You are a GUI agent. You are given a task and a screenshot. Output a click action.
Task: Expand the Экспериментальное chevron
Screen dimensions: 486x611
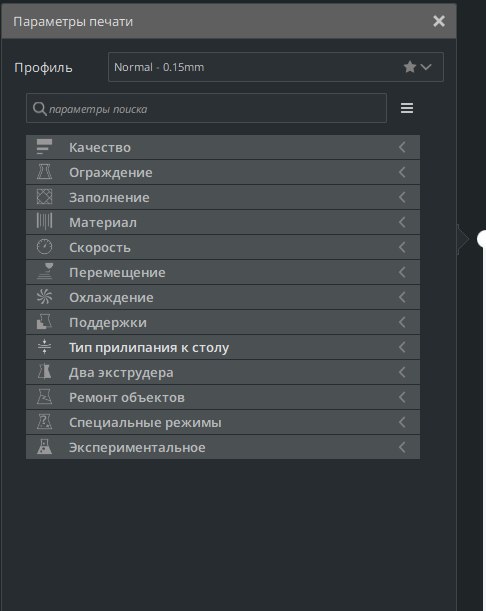402,447
